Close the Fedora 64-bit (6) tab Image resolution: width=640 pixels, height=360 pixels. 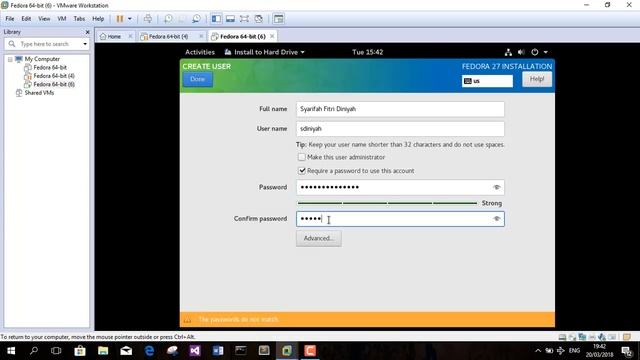pos(272,36)
